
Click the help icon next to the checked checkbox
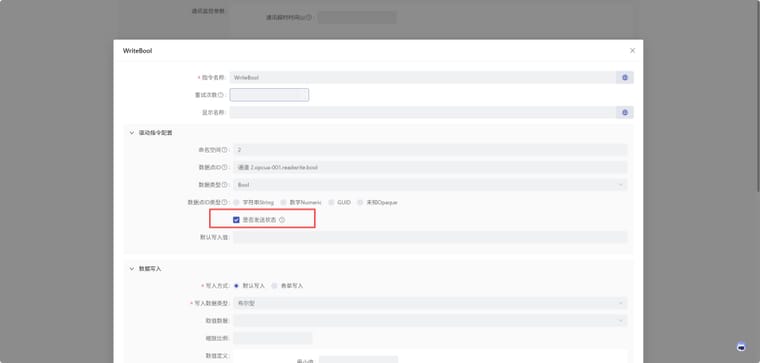click(282, 220)
